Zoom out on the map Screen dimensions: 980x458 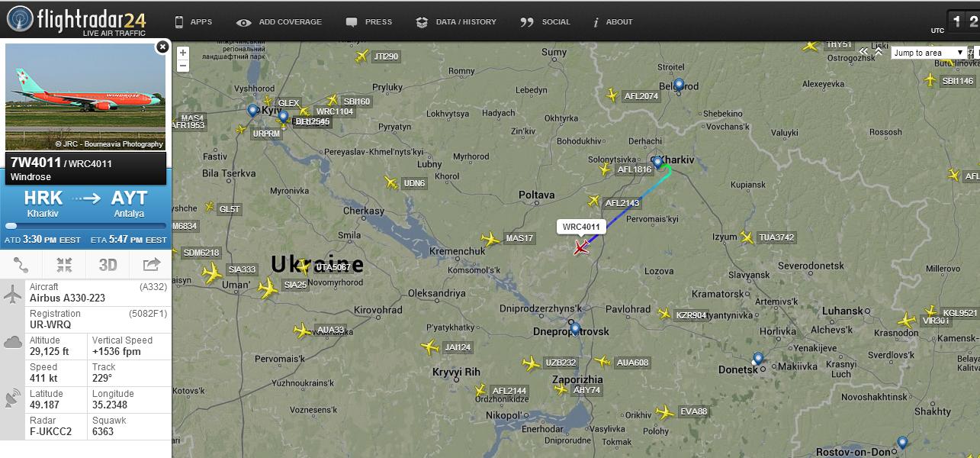(183, 66)
